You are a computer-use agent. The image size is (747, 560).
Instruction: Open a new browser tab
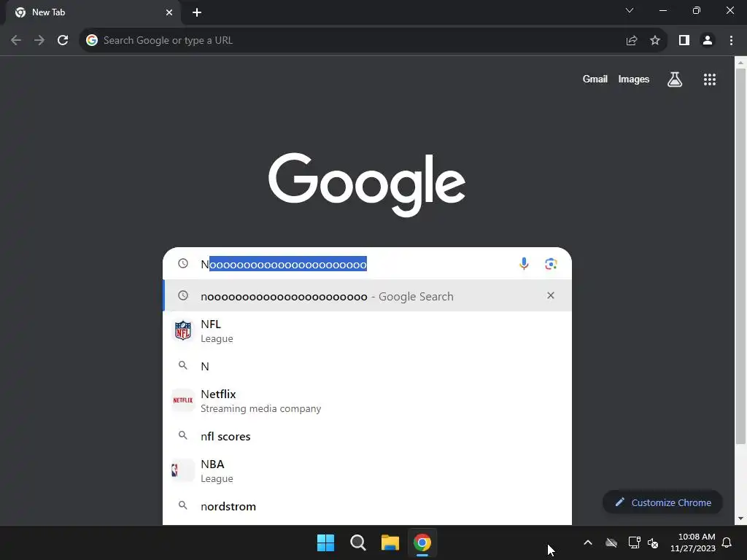click(x=197, y=12)
